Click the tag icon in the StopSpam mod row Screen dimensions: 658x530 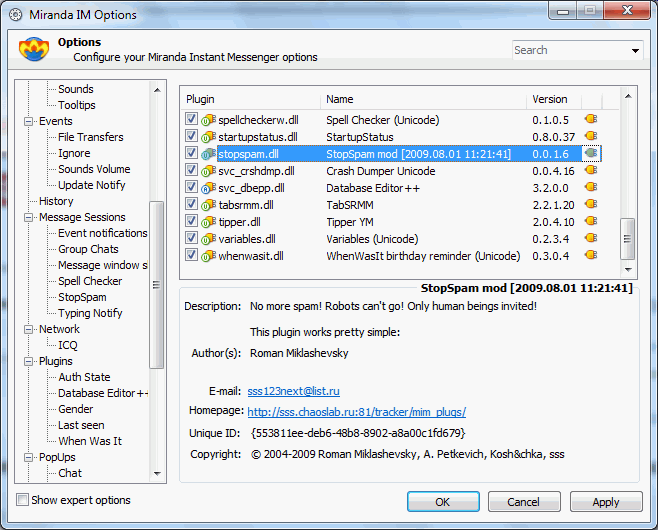[x=591, y=153]
